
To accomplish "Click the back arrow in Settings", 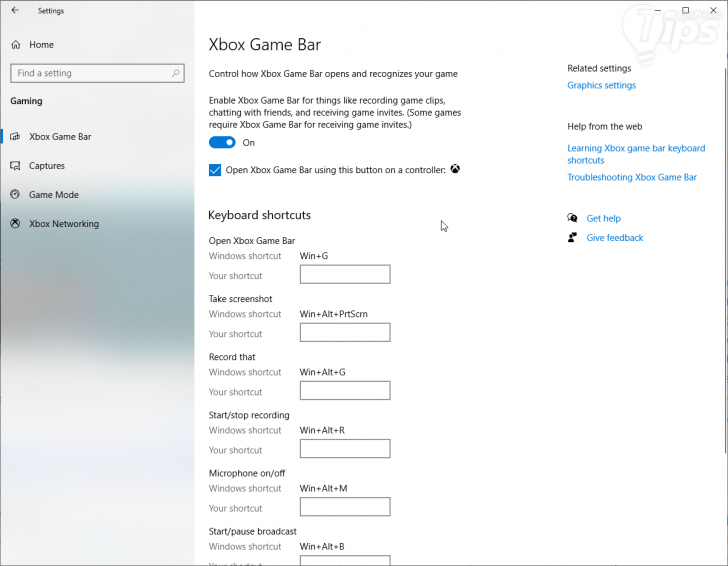I will 15,10.
